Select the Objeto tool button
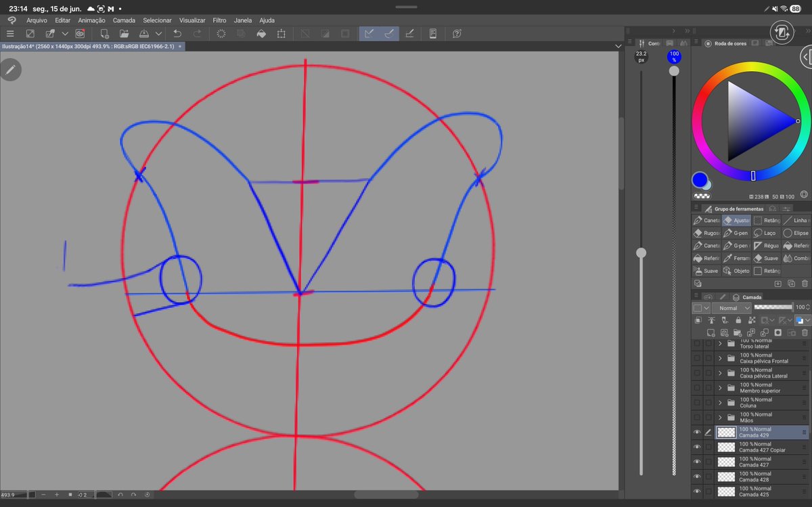The image size is (812, 507). coord(737,271)
